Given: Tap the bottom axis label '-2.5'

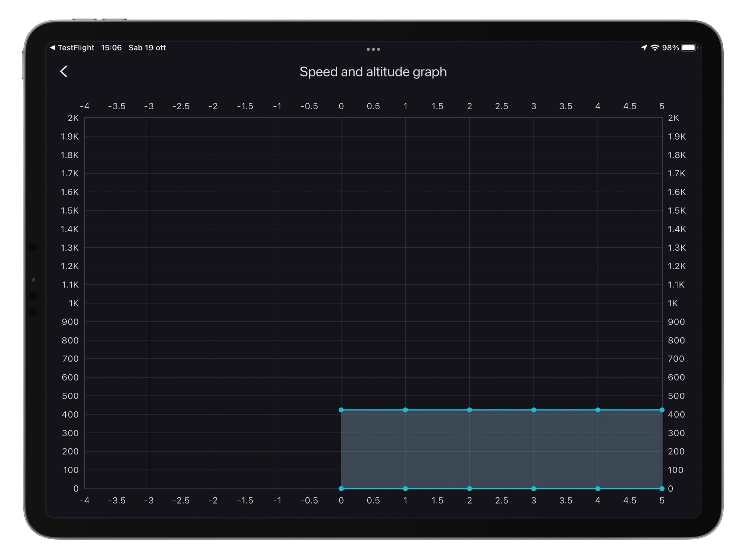Looking at the screenshot, I should 181,500.
